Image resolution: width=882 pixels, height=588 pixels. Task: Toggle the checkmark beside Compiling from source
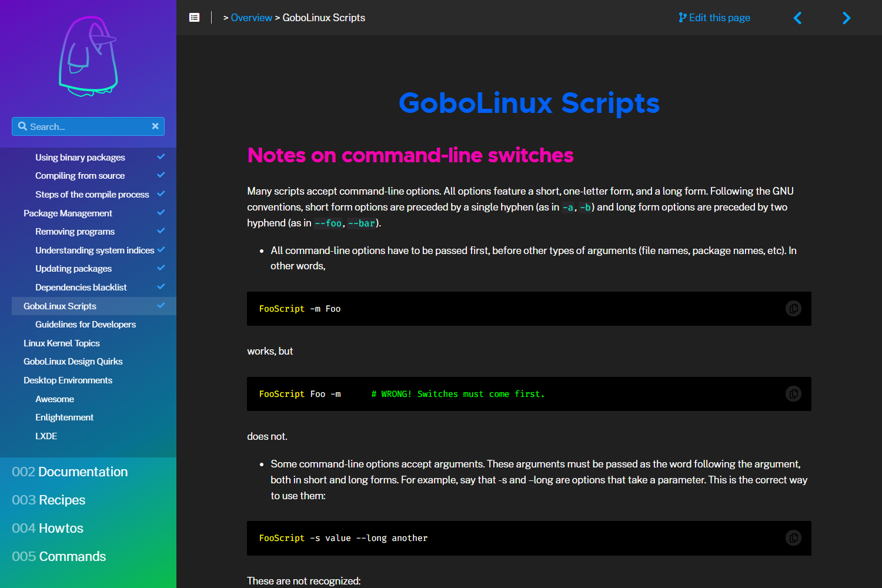161,175
